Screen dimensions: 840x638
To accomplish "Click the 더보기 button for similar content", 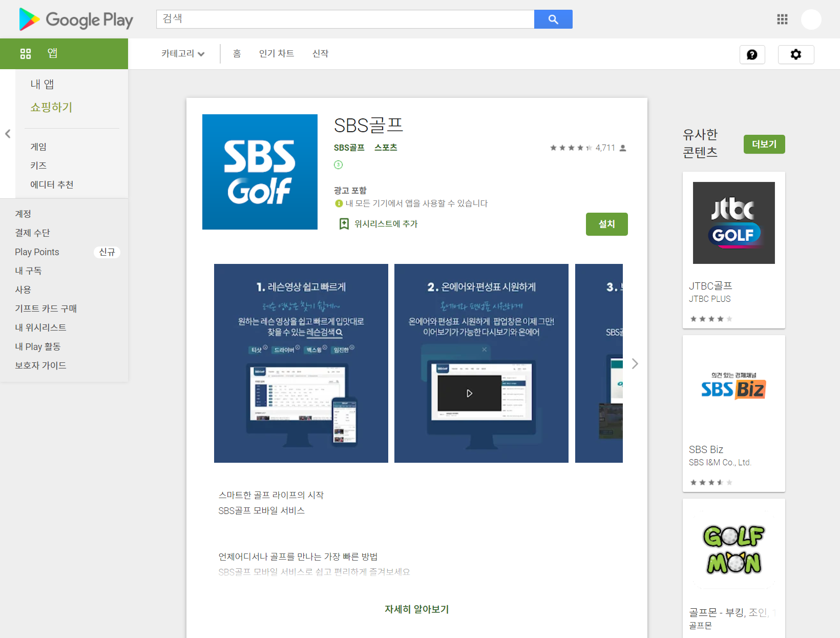I will 764,144.
